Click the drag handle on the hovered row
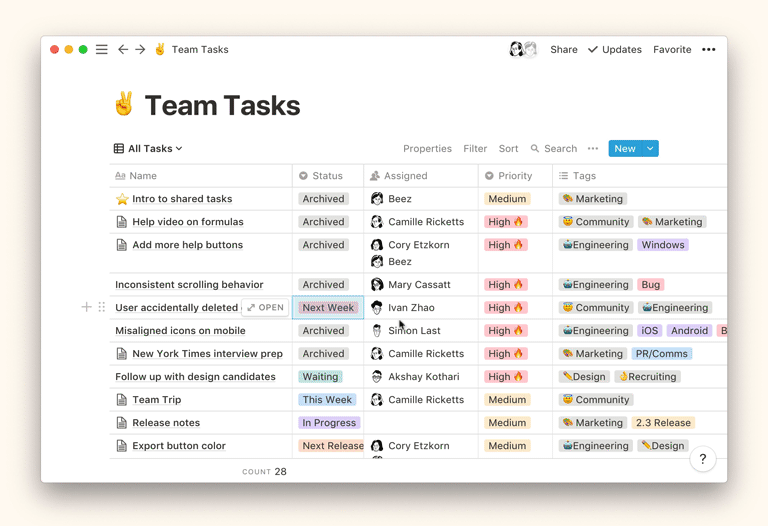Screen dimensions: 768x526 101,307
